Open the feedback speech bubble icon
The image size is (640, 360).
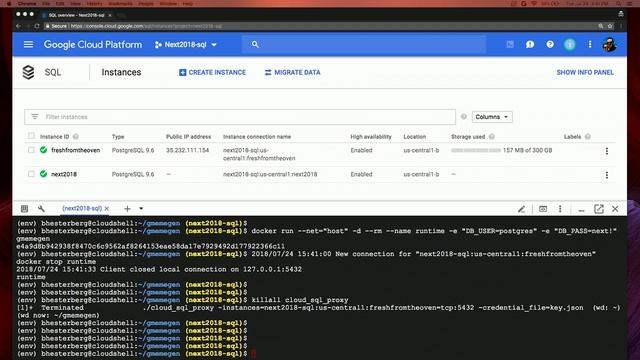(530, 44)
